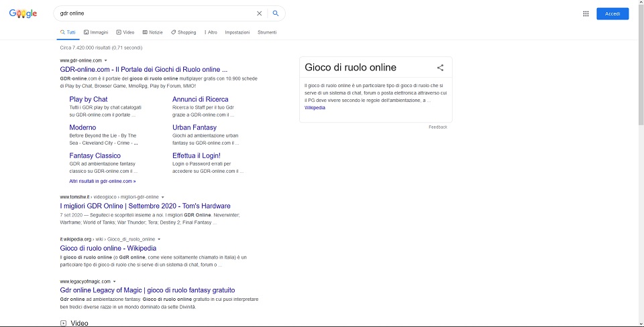Click the Feedback link under knowledge panel
This screenshot has width=644, height=327.
click(437, 127)
